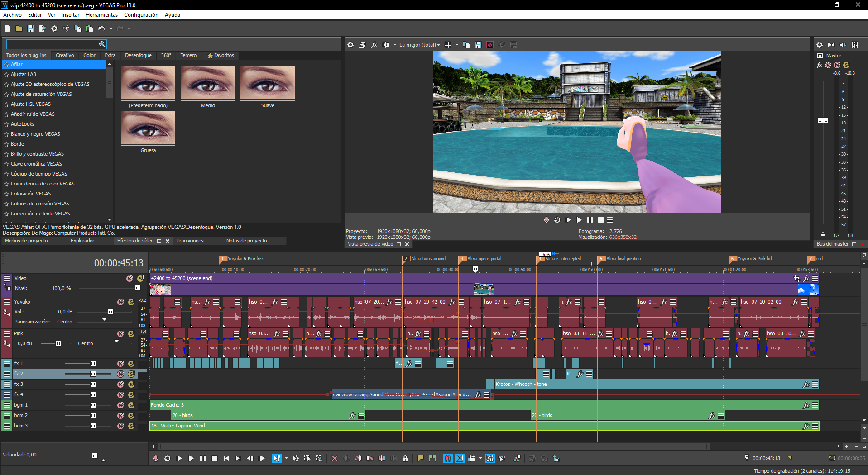Open video preview fx settings
Screen dimensions: 868x475
pos(374,45)
